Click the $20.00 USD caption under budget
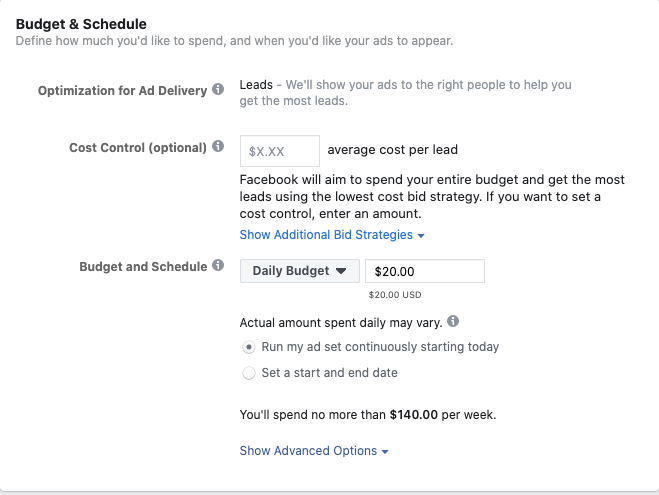 click(395, 295)
